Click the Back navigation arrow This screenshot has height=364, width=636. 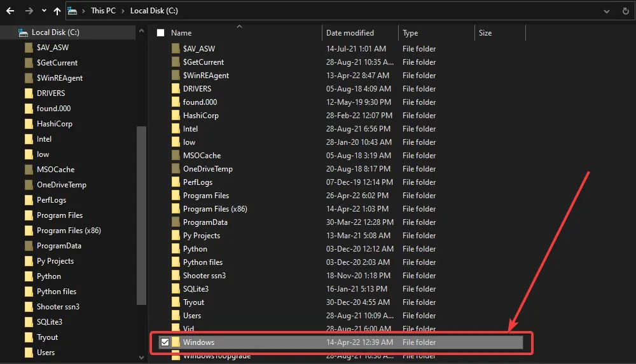tap(10, 11)
